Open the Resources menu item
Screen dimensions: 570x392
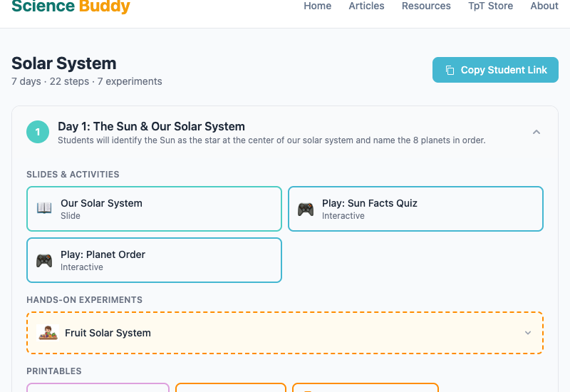click(x=426, y=6)
